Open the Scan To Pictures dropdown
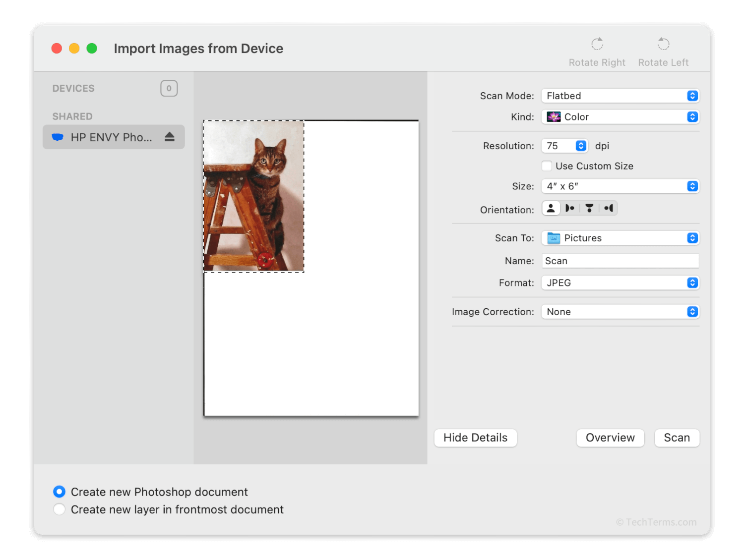This screenshot has width=744, height=560. tap(620, 238)
